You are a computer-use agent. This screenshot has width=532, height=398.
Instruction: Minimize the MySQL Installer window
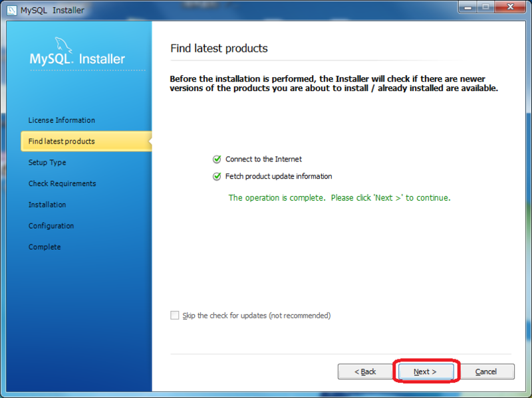point(468,7)
